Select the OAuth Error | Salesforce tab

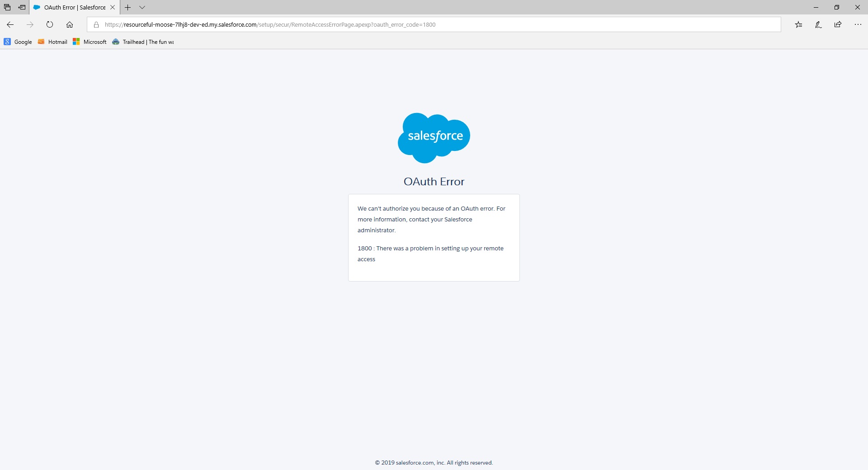click(x=75, y=7)
